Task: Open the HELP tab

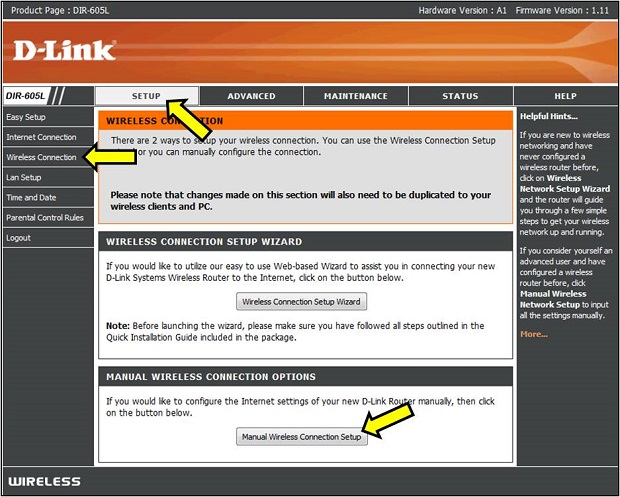Action: tap(565, 96)
